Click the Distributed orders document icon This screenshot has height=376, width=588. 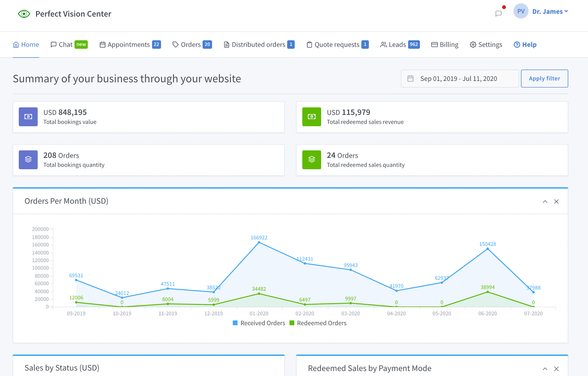(x=226, y=45)
